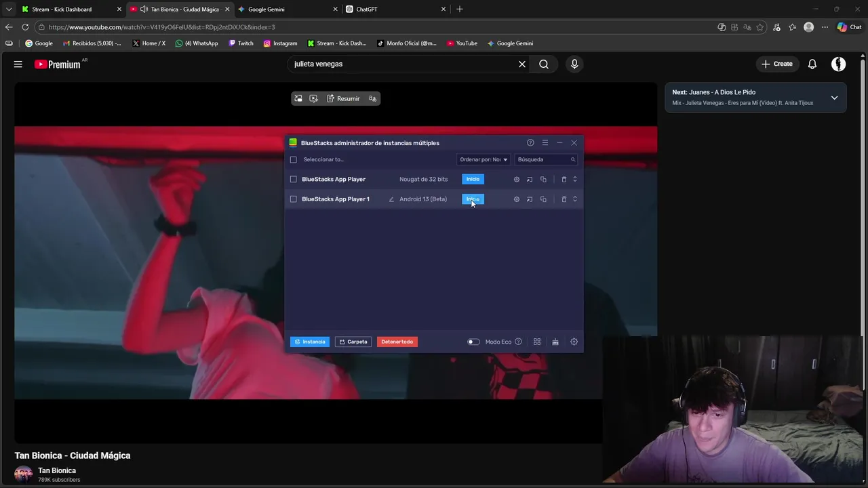Clear the YouTube search query X

pos(522,64)
